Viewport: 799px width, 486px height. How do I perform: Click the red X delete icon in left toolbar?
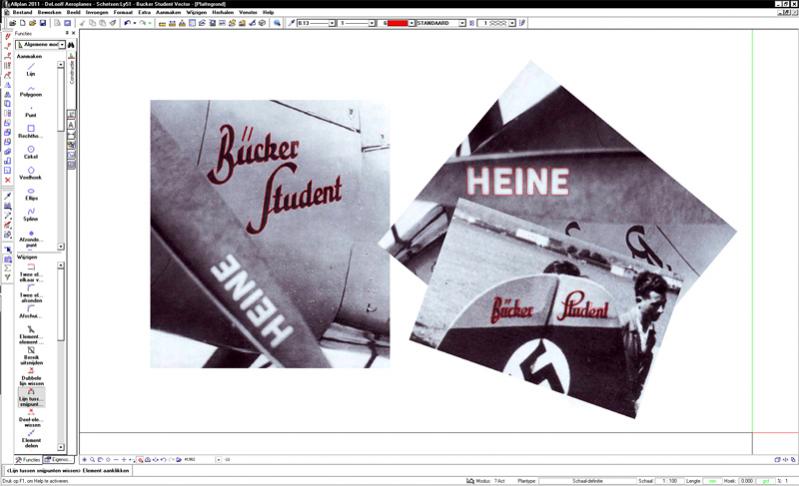[x=8, y=180]
